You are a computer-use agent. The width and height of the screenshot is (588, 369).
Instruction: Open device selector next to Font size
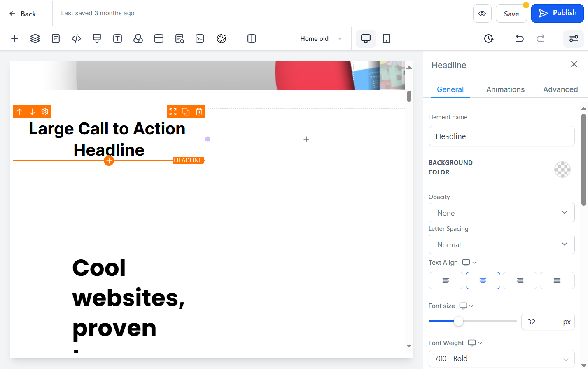[466, 306]
